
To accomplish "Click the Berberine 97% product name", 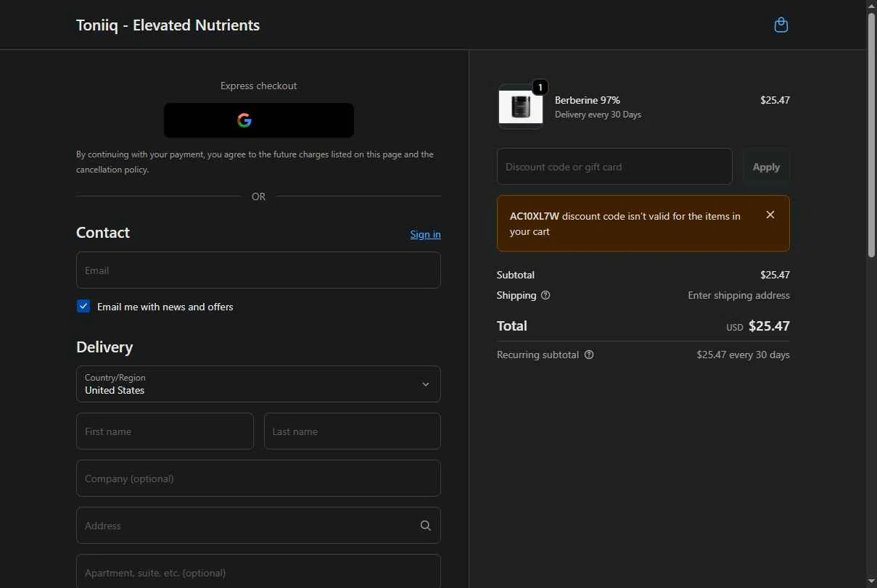I will coord(588,100).
